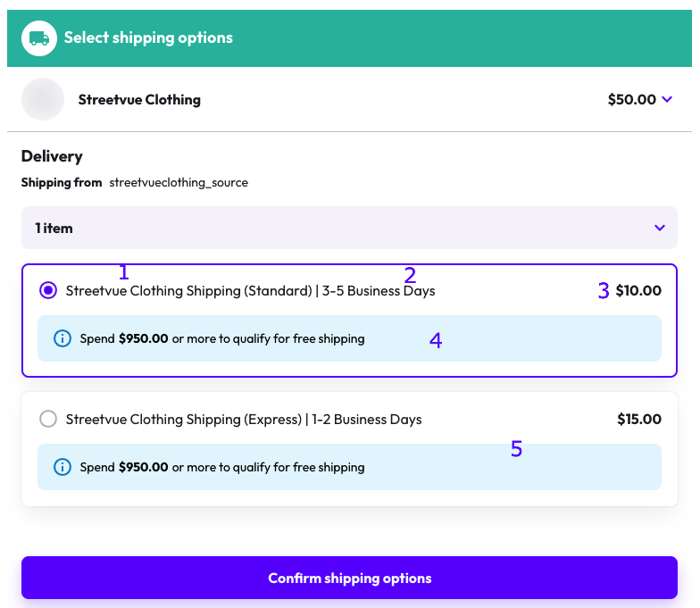The width and height of the screenshot is (700, 608).
Task: Click the streetvueclothing_source shipping origin text
Action: (179, 182)
